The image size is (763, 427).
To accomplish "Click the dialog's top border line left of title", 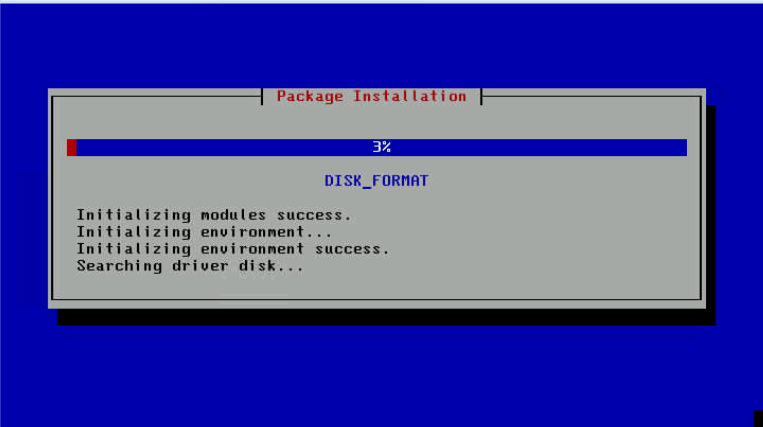I will coord(157,96).
